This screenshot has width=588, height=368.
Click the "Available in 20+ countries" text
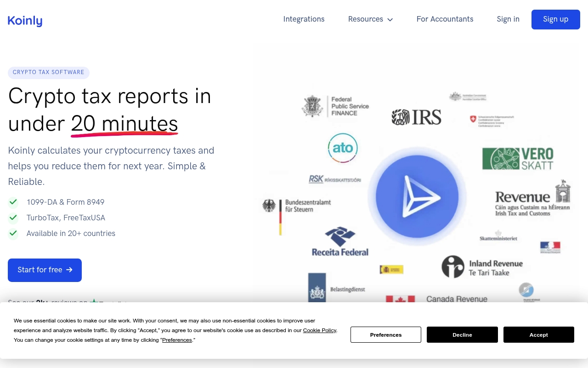pos(71,233)
